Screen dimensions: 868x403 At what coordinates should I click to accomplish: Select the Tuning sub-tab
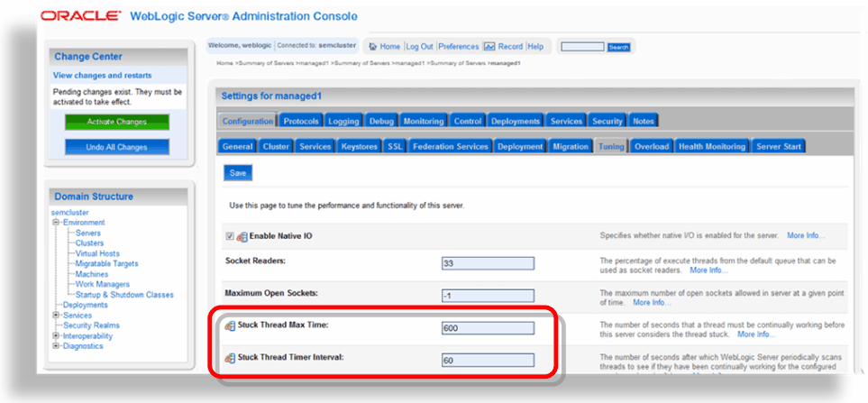(x=611, y=147)
